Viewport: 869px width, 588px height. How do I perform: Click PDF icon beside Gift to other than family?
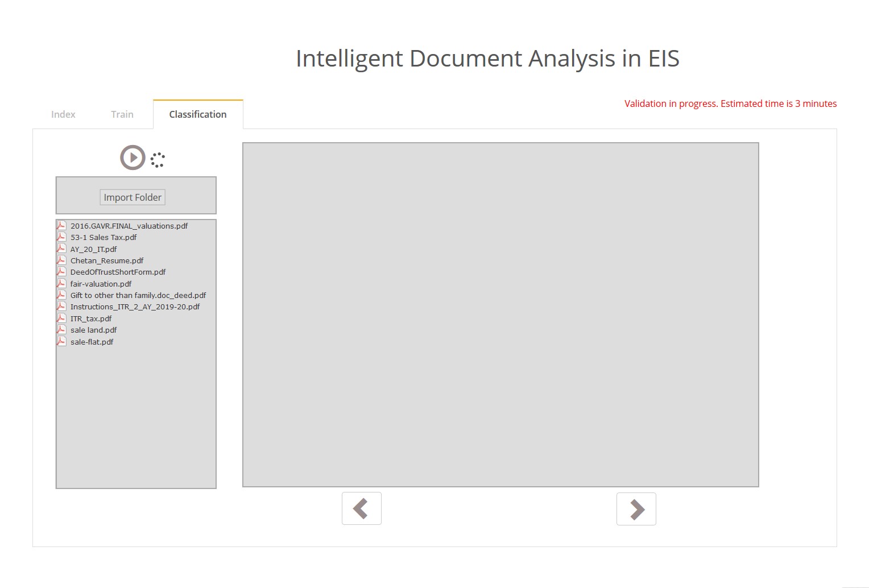pos(61,295)
